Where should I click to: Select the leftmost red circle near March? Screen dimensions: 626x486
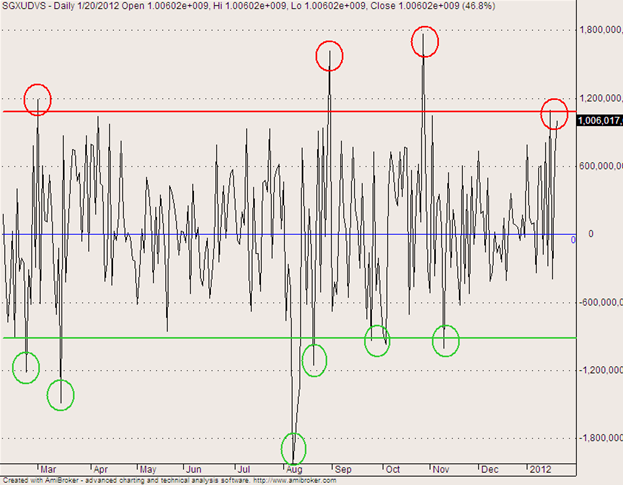38,99
